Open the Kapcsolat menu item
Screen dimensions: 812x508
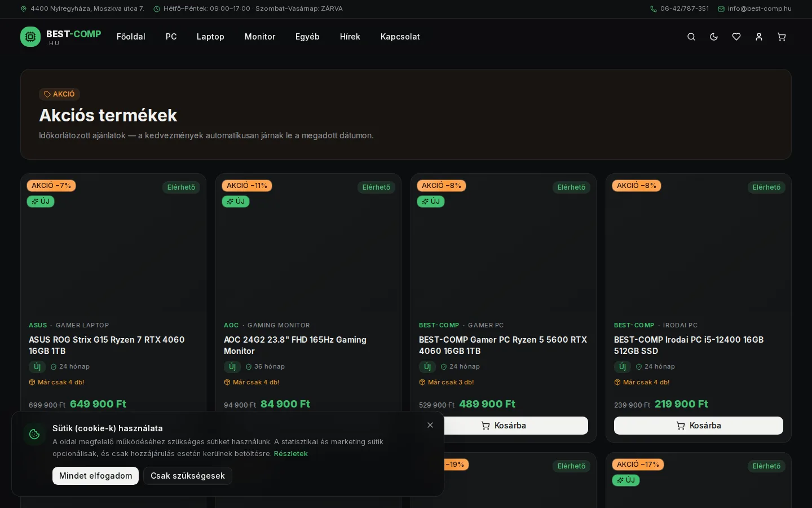click(400, 37)
